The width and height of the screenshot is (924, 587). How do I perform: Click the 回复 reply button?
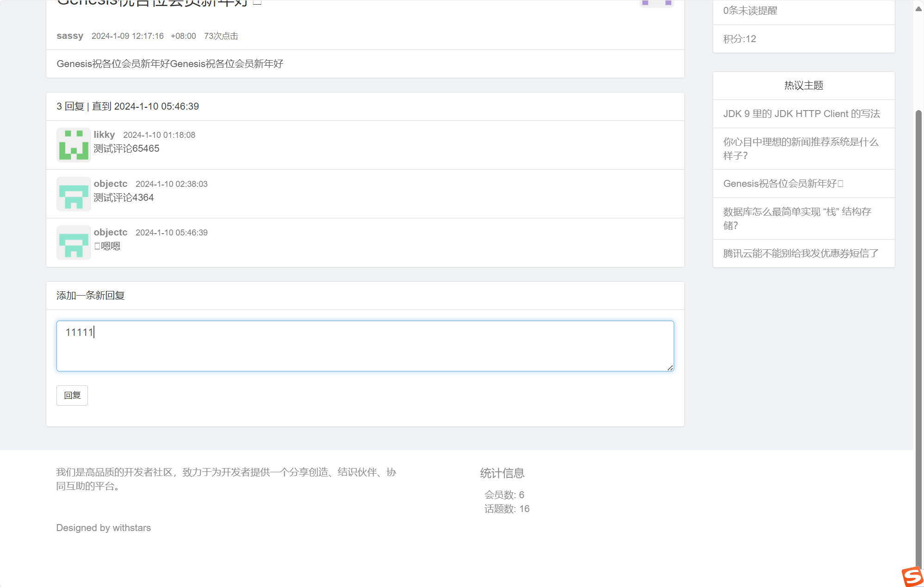point(72,395)
